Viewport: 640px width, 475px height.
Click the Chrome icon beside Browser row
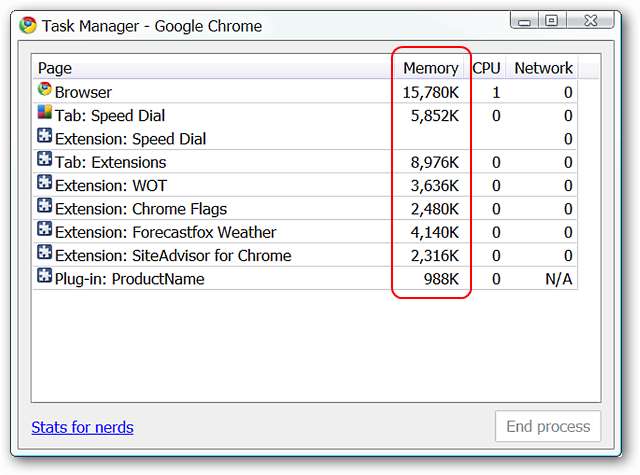(x=44, y=91)
